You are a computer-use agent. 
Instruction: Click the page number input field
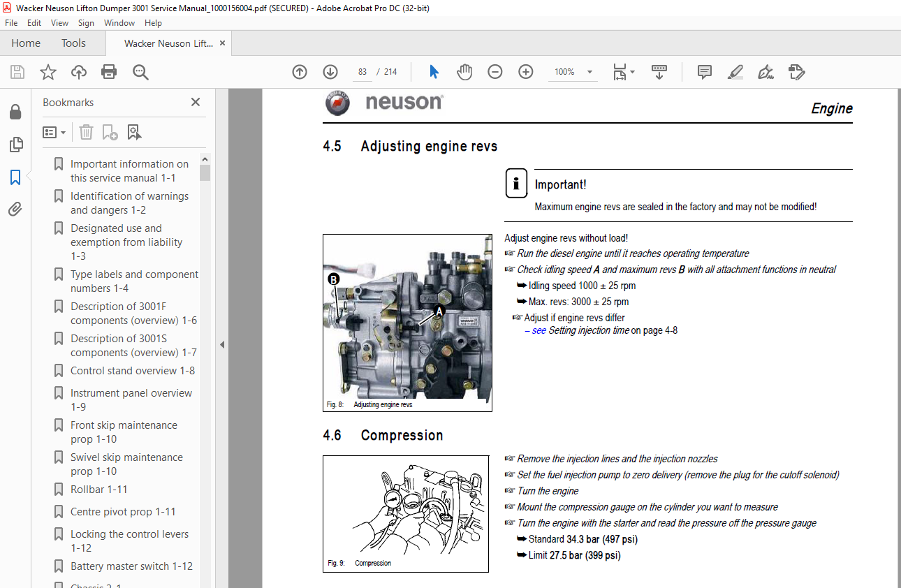click(362, 72)
